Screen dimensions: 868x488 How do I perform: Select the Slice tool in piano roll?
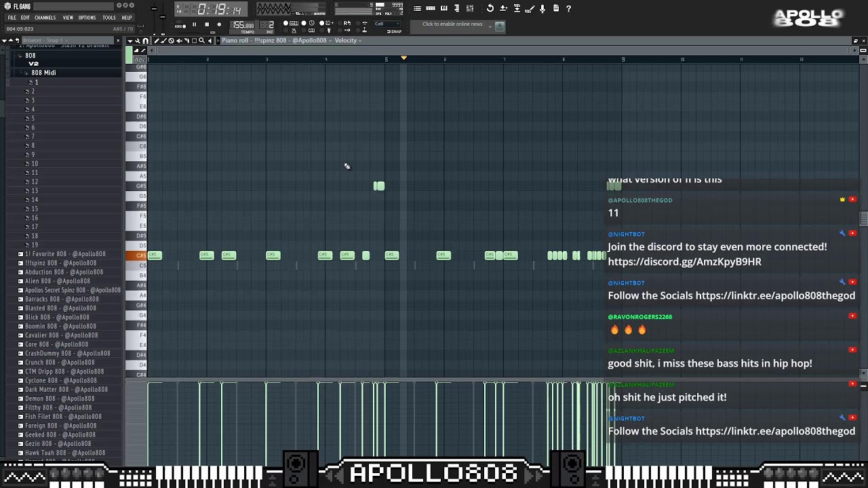[x=186, y=41]
